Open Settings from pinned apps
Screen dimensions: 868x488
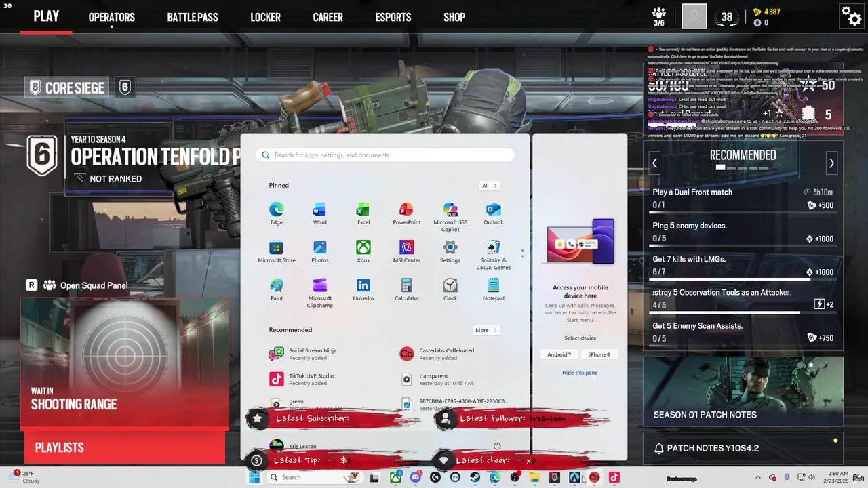(450, 251)
